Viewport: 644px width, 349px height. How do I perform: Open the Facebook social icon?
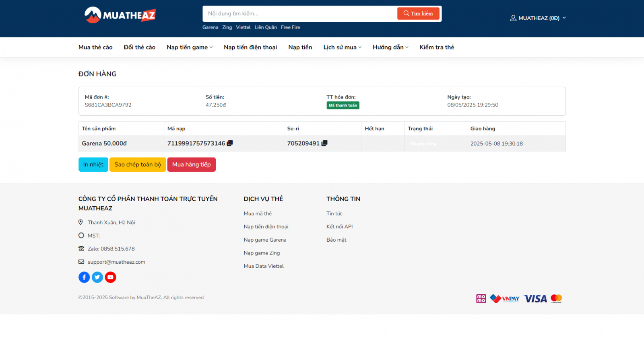click(x=84, y=277)
